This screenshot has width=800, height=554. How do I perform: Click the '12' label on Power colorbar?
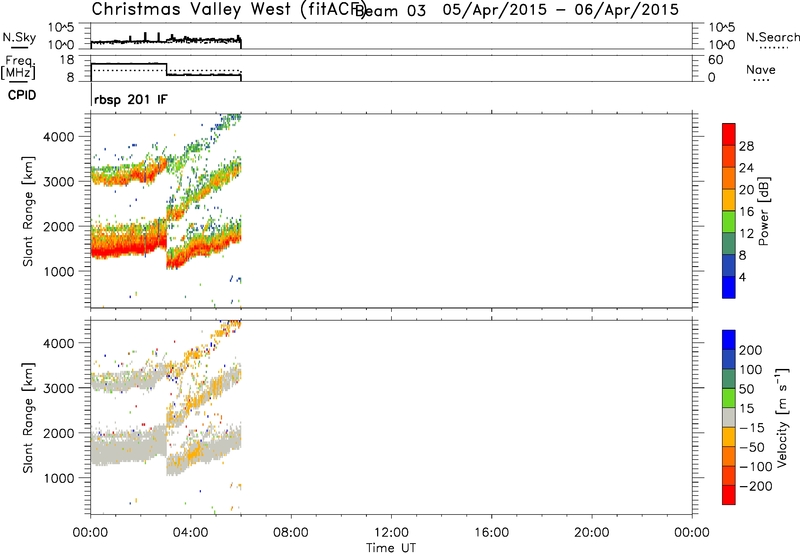(746, 234)
